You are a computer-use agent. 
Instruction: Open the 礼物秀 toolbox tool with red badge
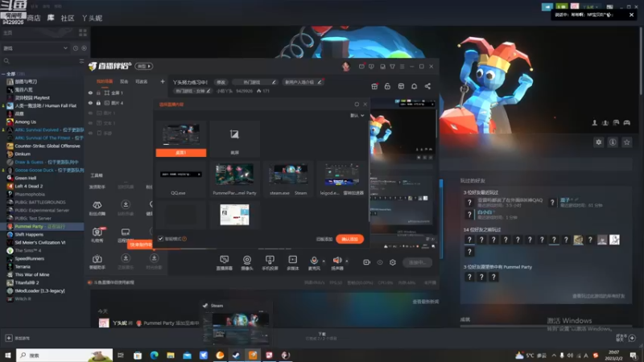pos(97,235)
